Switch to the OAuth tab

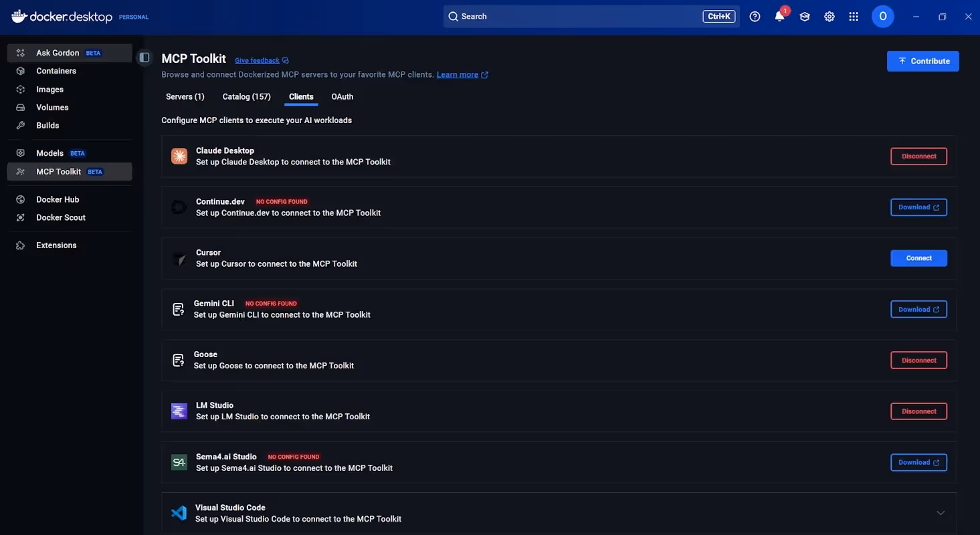coord(342,97)
